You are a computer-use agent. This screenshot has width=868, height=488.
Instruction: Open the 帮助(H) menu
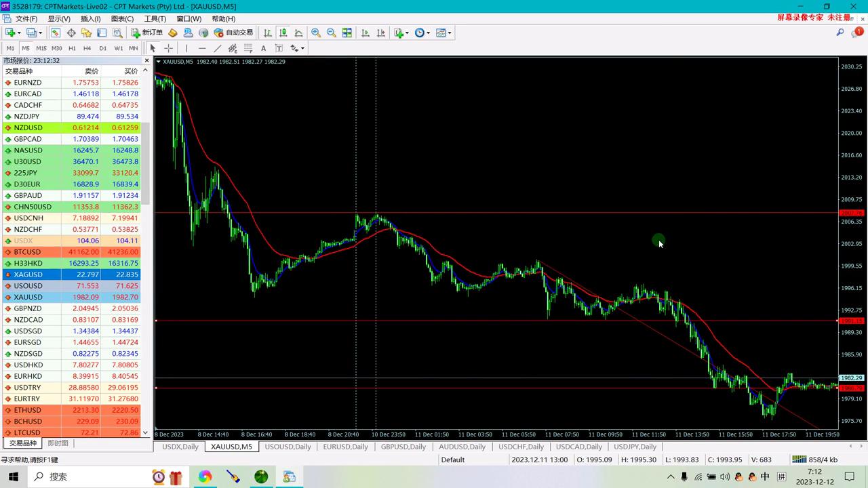point(224,18)
